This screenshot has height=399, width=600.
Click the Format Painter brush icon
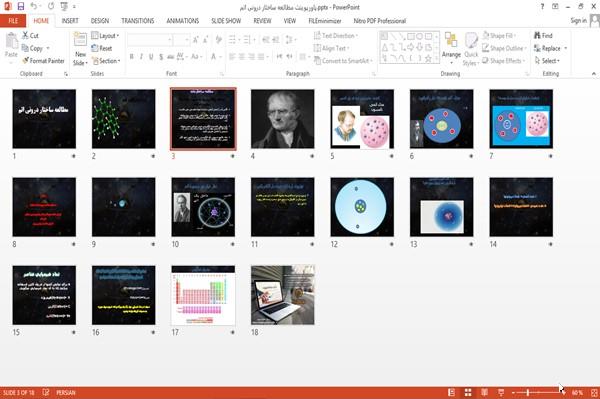[25, 60]
